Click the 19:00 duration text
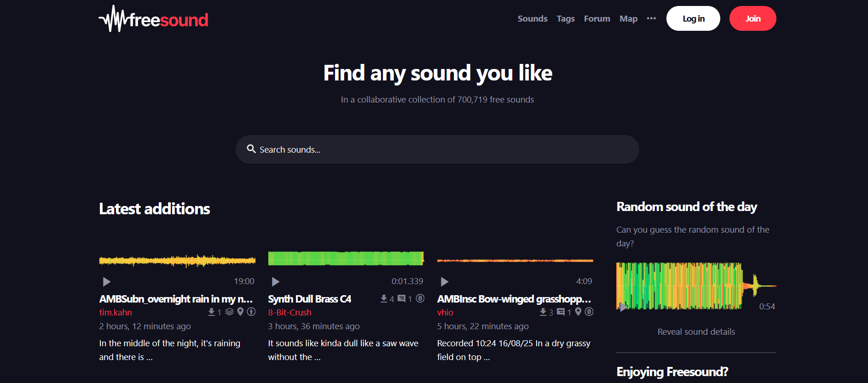 (244, 281)
